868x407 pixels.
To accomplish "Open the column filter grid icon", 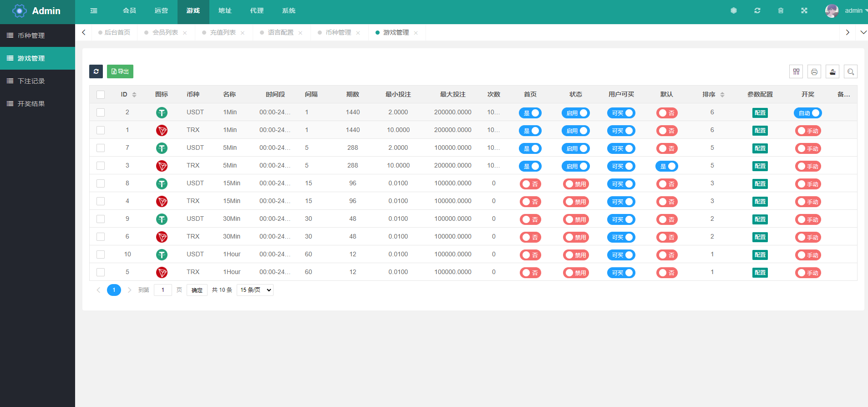I will (x=796, y=72).
